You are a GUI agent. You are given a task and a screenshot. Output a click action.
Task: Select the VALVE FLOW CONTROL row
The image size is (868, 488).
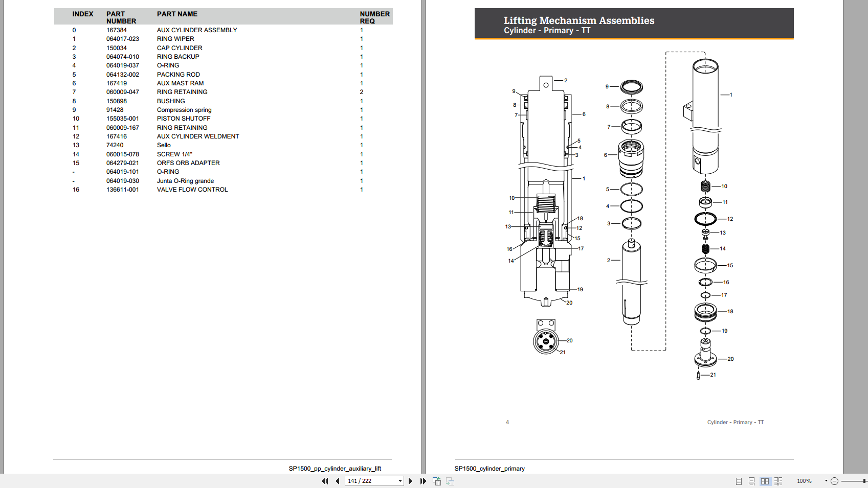[x=192, y=190]
